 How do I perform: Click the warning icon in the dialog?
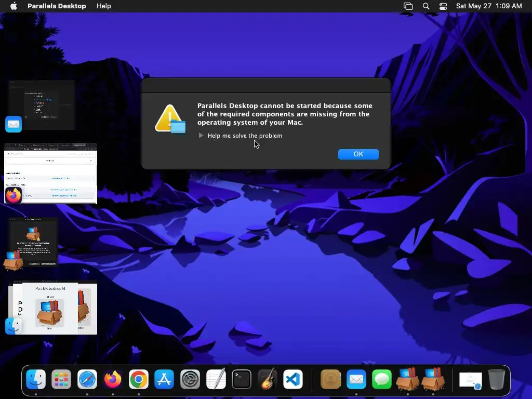[x=170, y=119]
